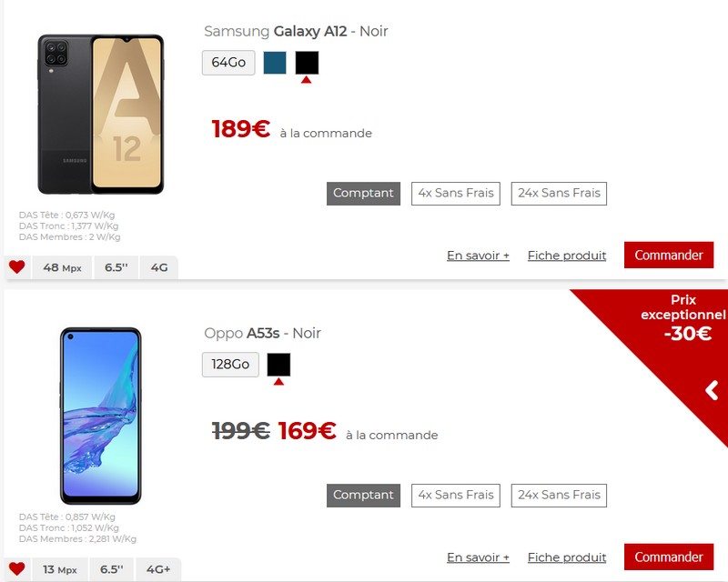Screen dimensions: 728x582
Task: Open Fiche produit for the Oppo A53s
Action: (x=567, y=557)
